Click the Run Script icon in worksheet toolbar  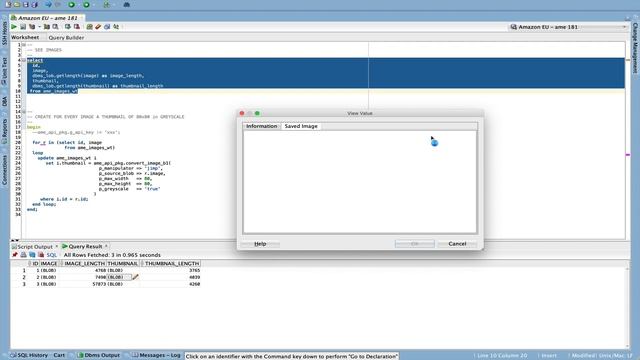click(x=23, y=27)
